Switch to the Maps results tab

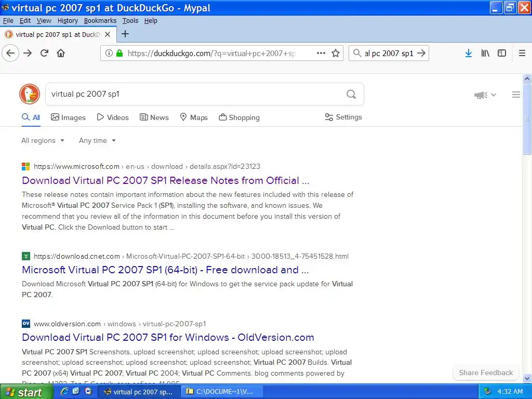(194, 117)
